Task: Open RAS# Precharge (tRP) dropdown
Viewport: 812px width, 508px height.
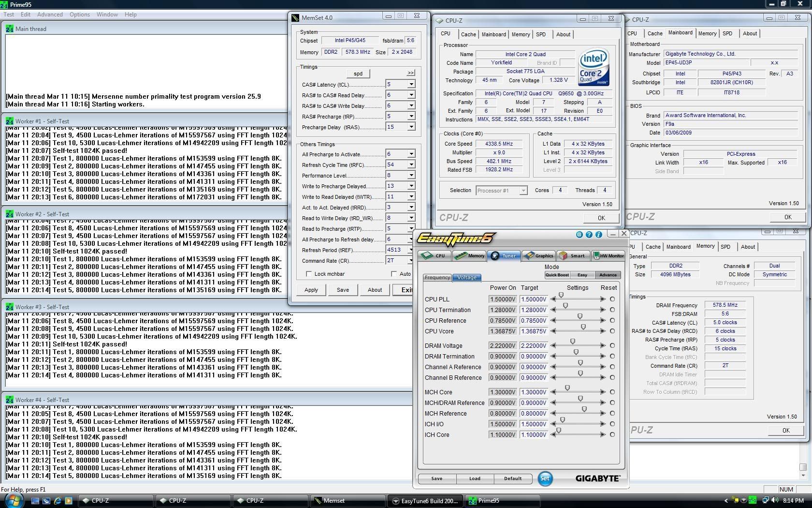Action: (x=411, y=116)
